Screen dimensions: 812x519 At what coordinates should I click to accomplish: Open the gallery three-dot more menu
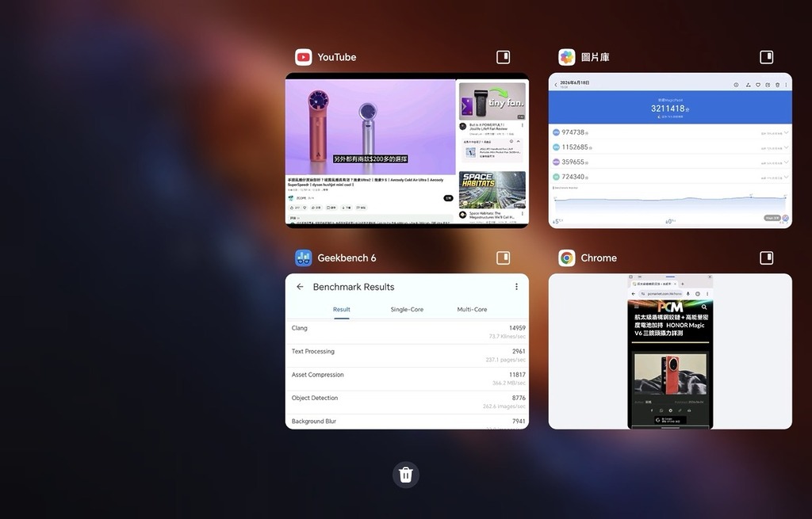pyautogui.click(x=786, y=85)
